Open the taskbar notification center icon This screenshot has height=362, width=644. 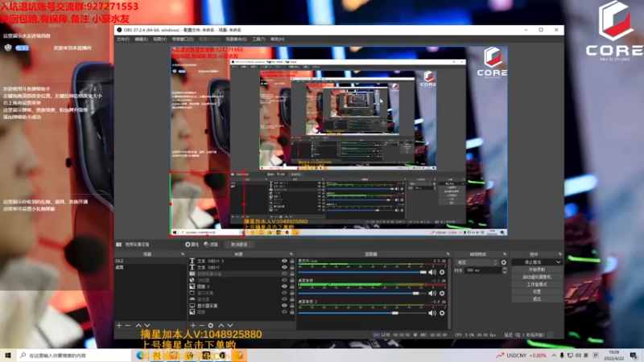tap(634, 356)
